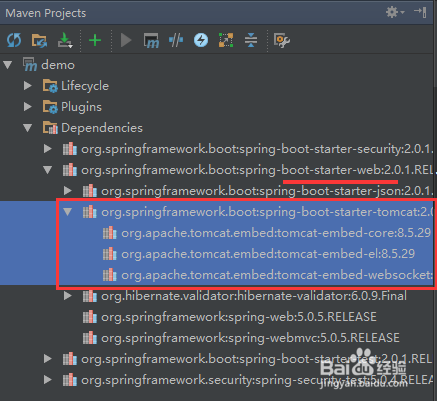Click Execute Maven Goal icon

[151, 40]
